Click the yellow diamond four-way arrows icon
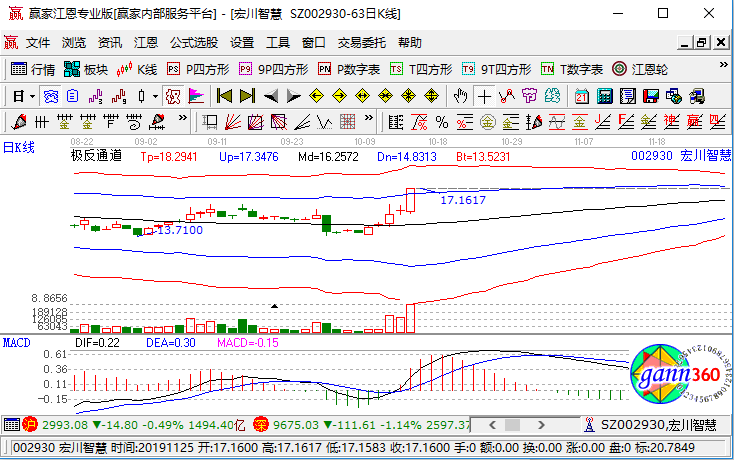 coord(408,96)
